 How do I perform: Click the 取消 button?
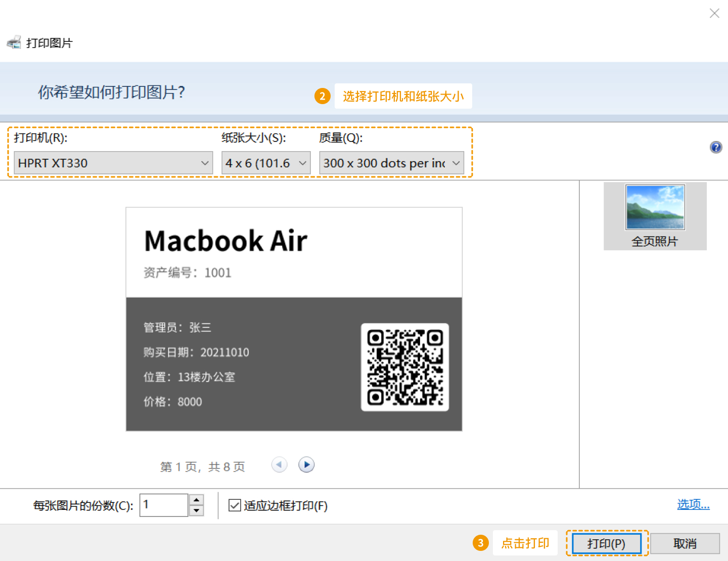point(685,543)
